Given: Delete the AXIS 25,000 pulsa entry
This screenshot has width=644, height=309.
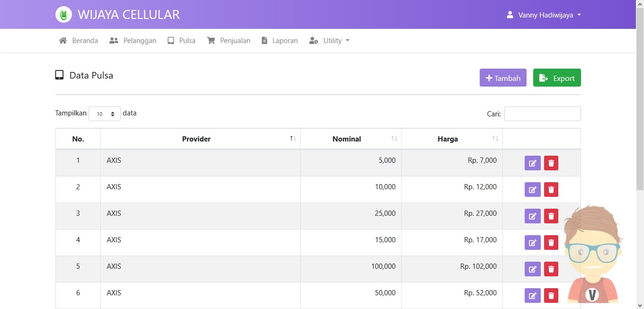Looking at the screenshot, I should pyautogui.click(x=551, y=216).
